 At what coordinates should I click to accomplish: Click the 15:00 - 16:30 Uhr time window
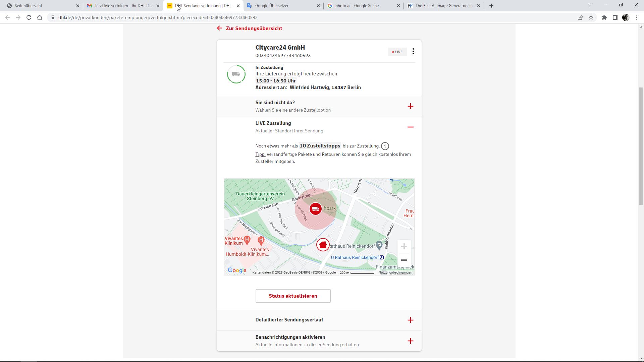(x=276, y=81)
